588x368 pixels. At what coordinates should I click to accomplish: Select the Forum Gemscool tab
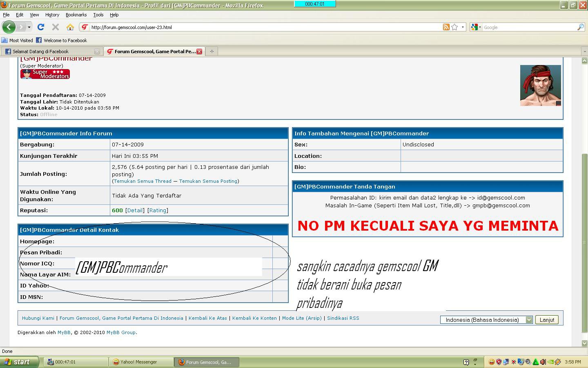(x=154, y=52)
